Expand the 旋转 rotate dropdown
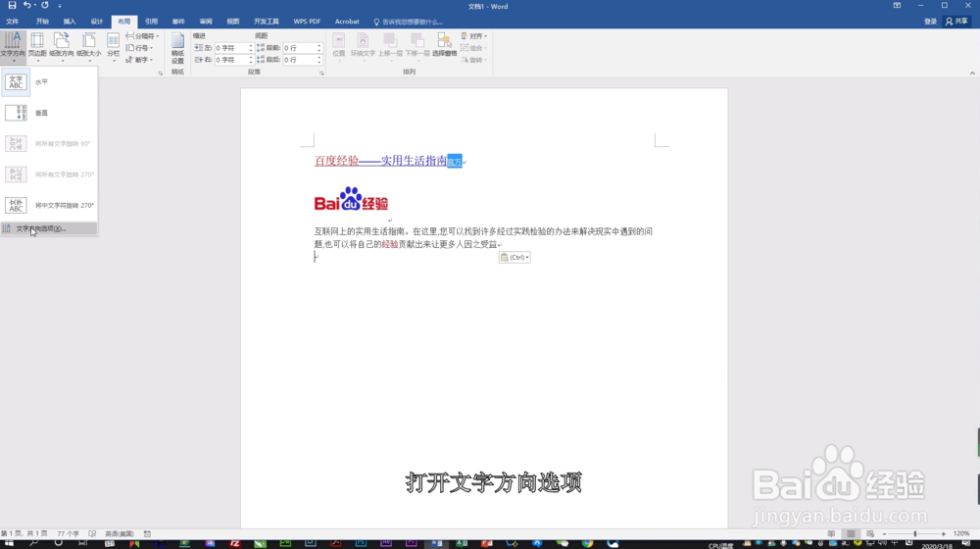This screenshot has width=980, height=549. [474, 60]
